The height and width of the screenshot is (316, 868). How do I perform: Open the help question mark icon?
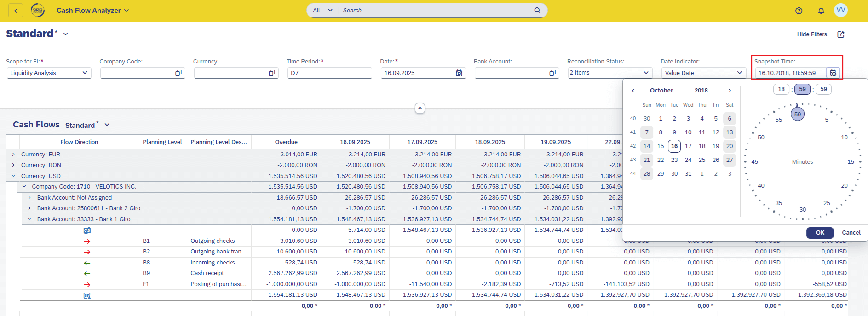click(799, 11)
